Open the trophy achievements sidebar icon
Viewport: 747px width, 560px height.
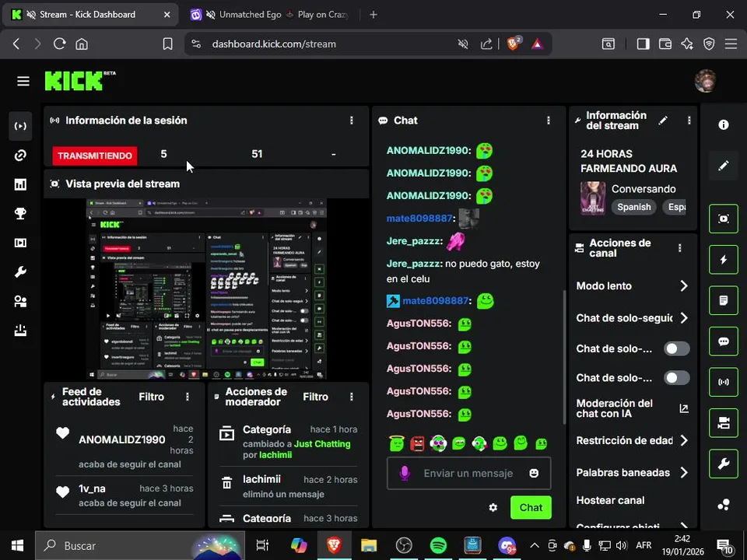tap(20, 213)
